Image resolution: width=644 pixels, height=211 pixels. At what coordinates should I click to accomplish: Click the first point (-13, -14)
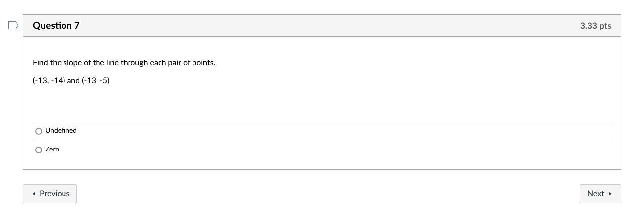coord(49,81)
